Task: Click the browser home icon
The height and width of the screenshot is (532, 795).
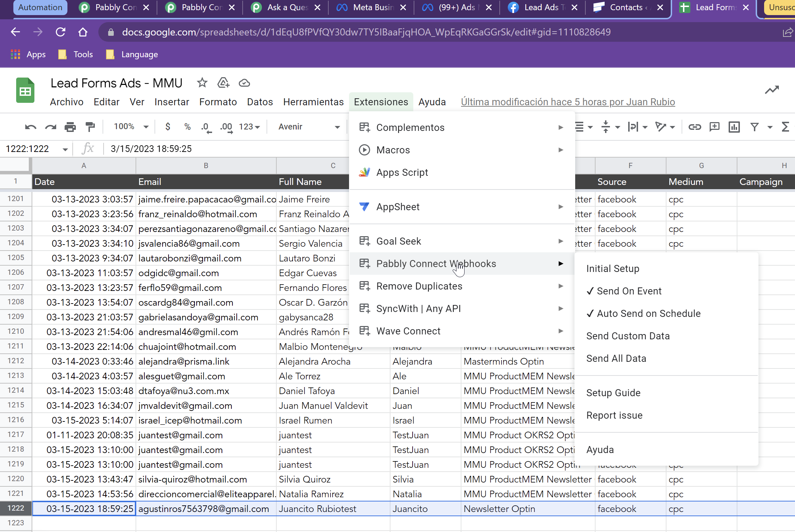Action: (83, 32)
